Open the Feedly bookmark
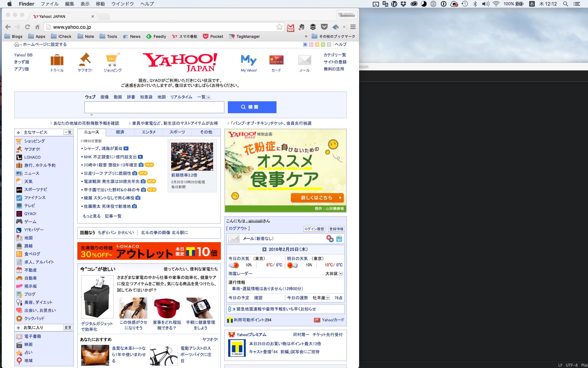Image resolution: width=588 pixels, height=368 pixels. [x=156, y=36]
